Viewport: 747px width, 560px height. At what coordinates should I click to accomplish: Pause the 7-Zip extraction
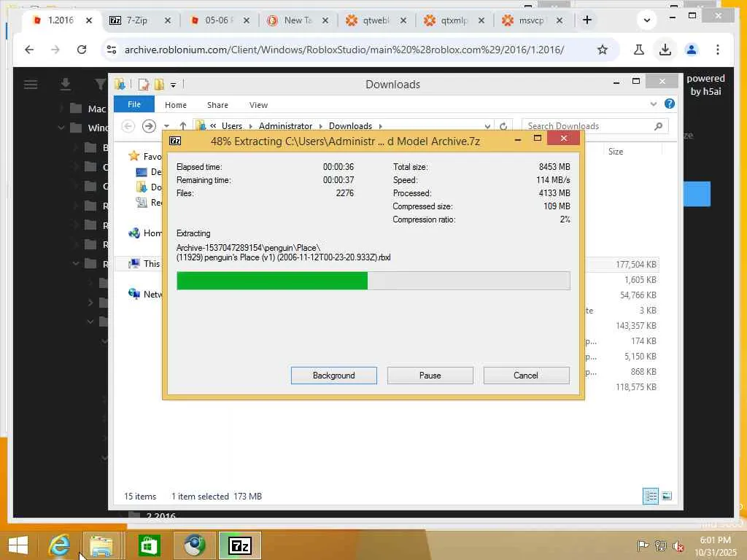430,376
